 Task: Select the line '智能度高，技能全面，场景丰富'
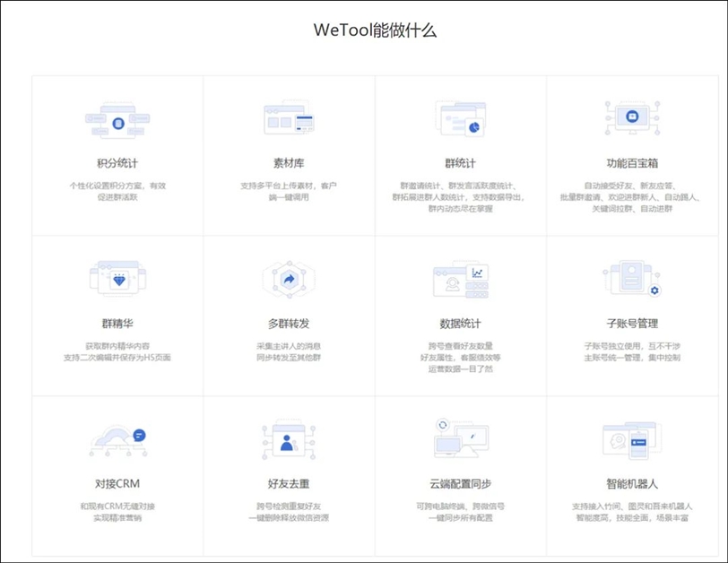click(x=632, y=517)
